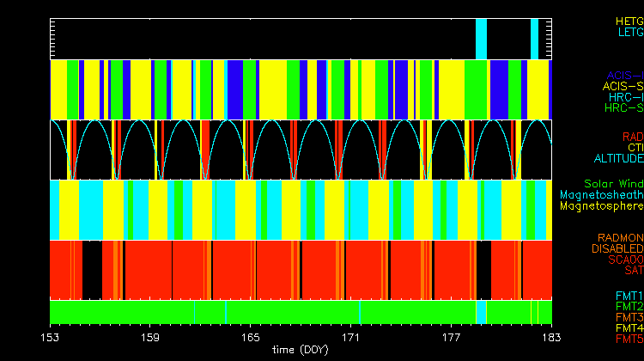Click the 153 tick label on time axis
Image resolution: width=644 pixels, height=361 pixels.
pyautogui.click(x=51, y=338)
